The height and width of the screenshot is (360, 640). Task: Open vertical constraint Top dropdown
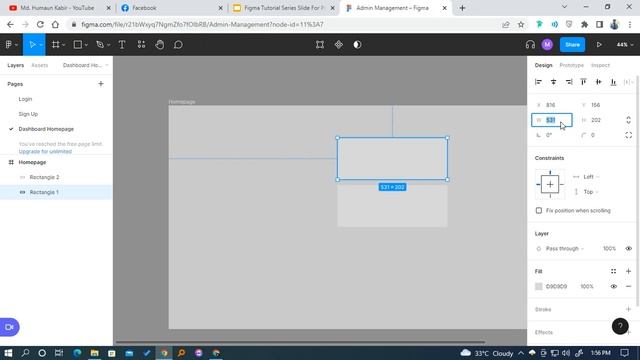[591, 192]
